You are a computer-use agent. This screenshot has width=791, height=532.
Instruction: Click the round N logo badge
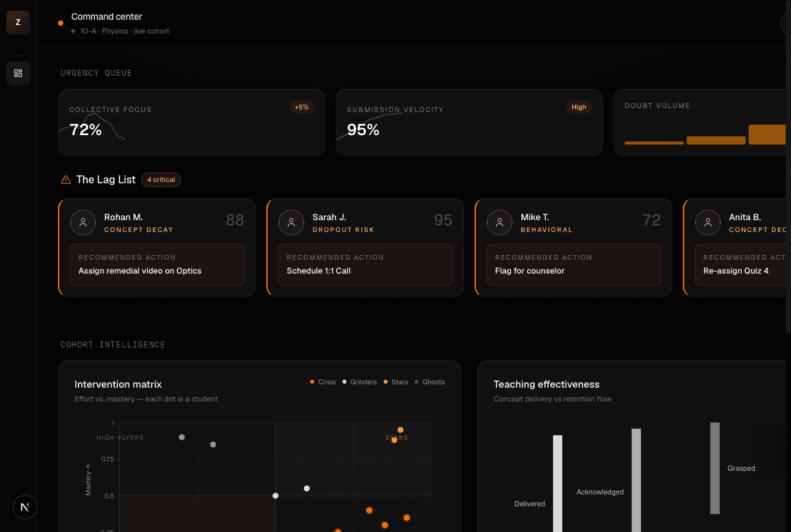pos(25,507)
